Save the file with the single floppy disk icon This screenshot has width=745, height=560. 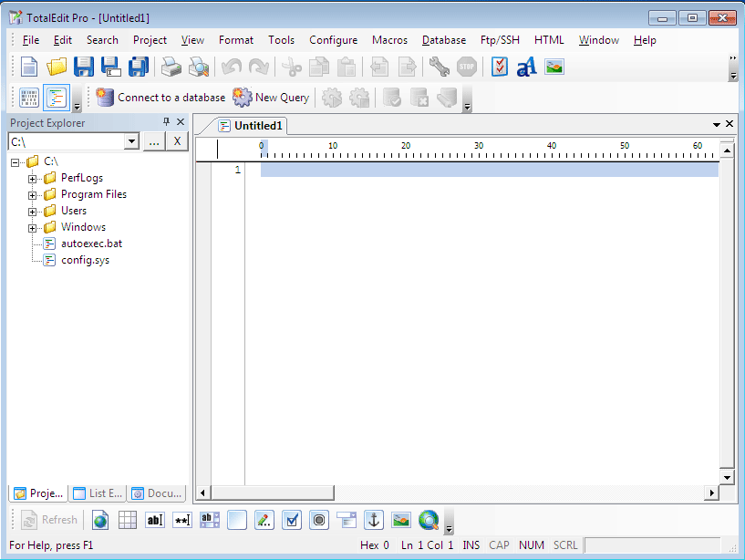point(84,67)
